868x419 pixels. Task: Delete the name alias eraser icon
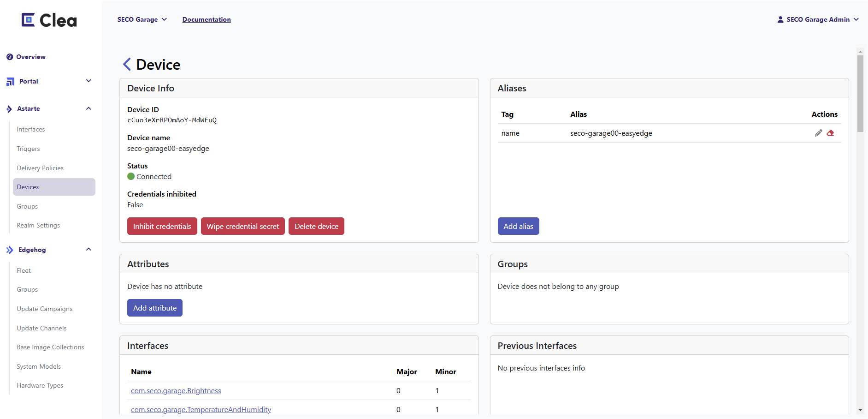[830, 133]
